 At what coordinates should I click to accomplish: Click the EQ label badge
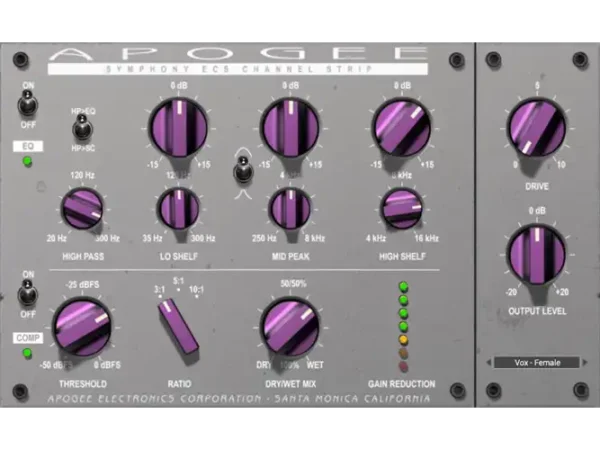(28, 146)
